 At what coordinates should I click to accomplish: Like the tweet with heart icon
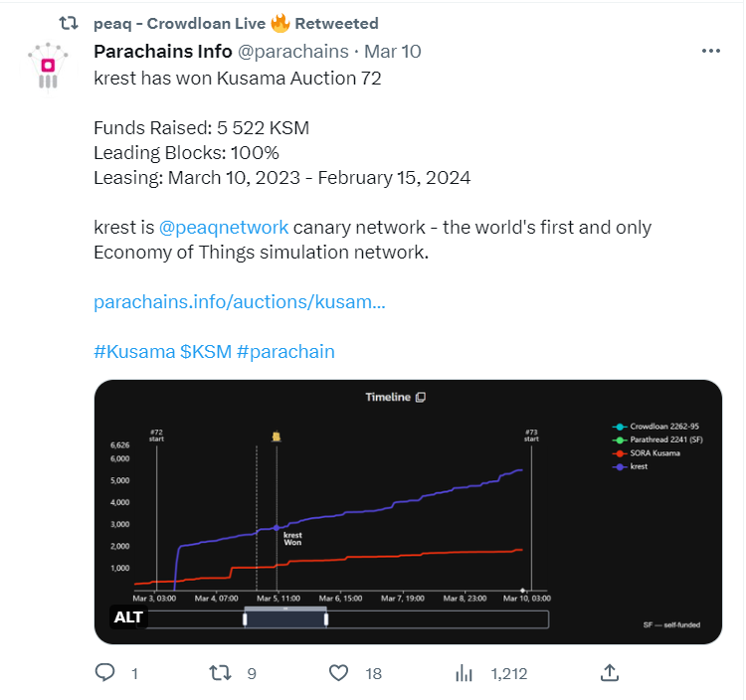[339, 673]
